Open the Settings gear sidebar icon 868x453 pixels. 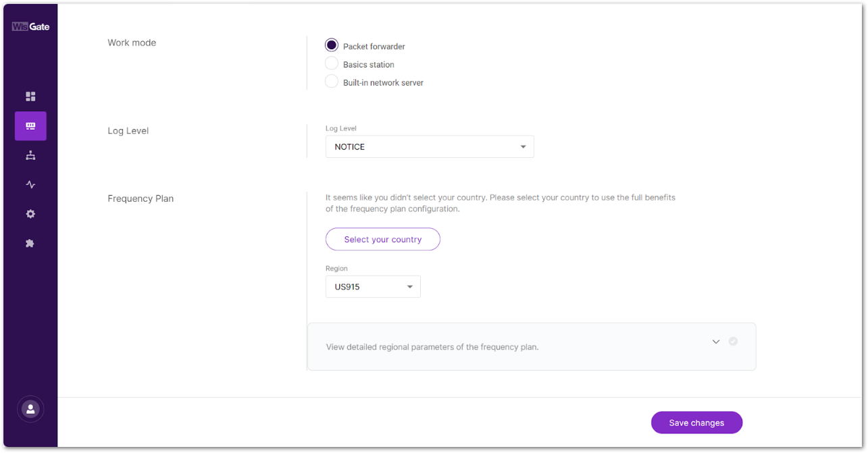tap(30, 214)
